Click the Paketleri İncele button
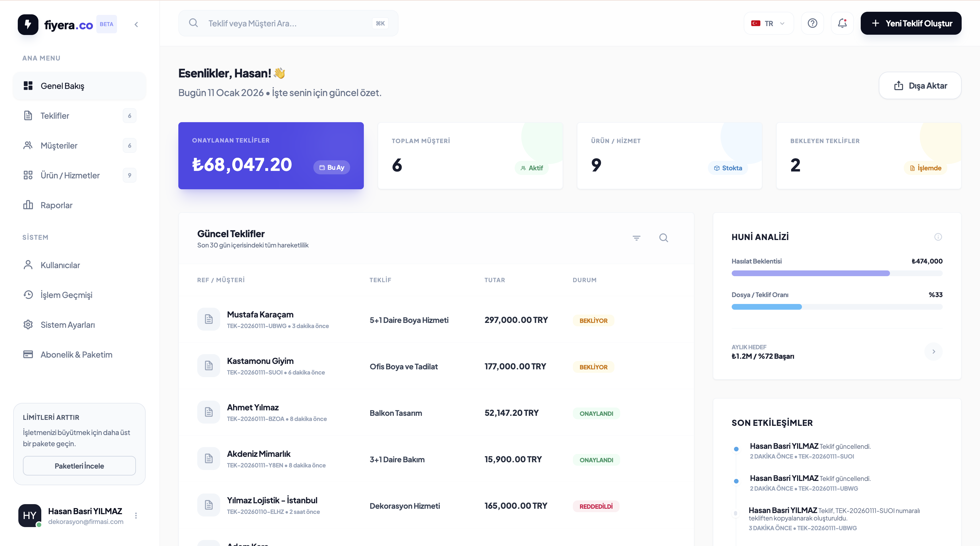Screen dimensions: 980x546 [79, 465]
